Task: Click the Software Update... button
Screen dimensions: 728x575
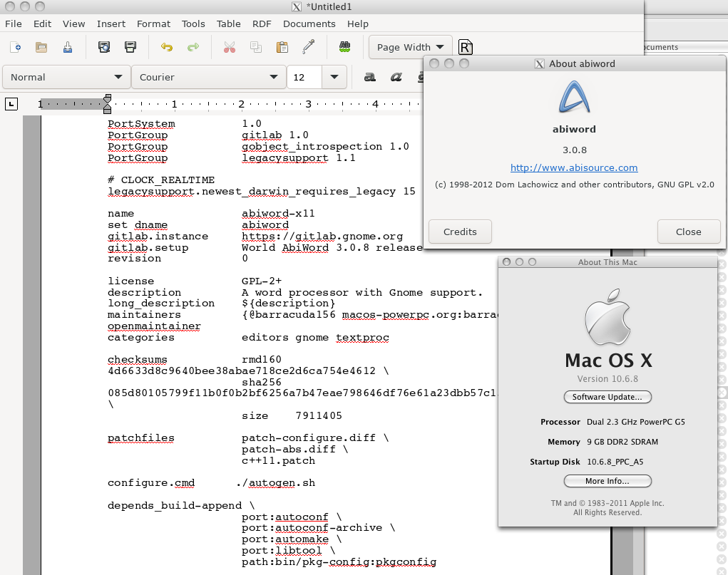Action: [607, 397]
